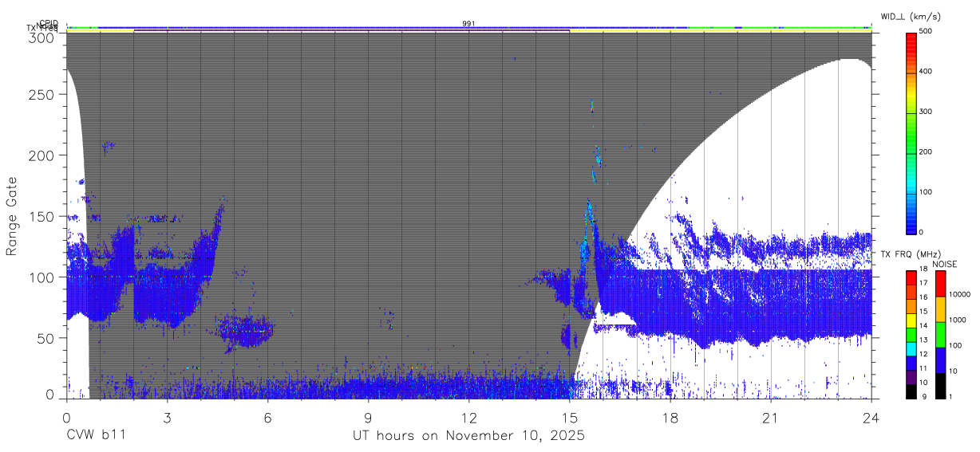Viewport: 980px width, 452px height.
Task: Click the 300 tick on the Range Gate axis
Action: [x=42, y=38]
